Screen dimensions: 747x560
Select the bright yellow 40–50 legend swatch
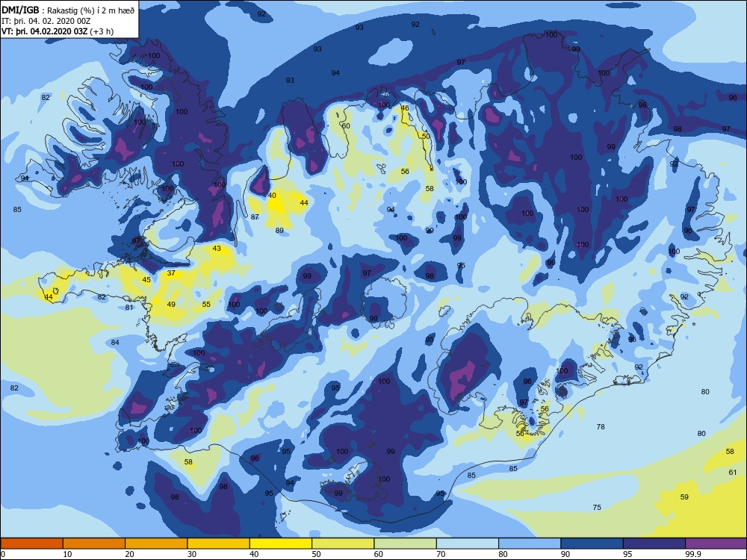click(281, 544)
